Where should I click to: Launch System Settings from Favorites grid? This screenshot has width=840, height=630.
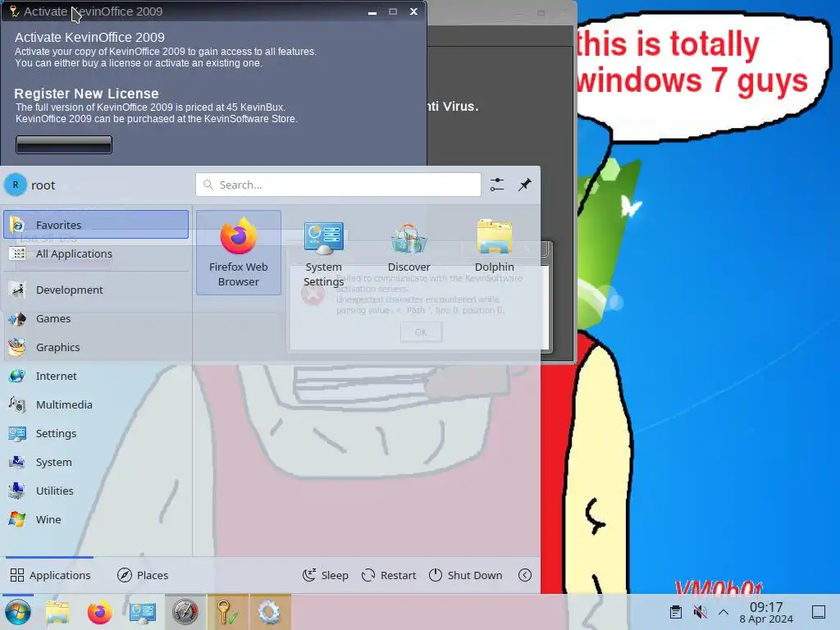tap(323, 253)
